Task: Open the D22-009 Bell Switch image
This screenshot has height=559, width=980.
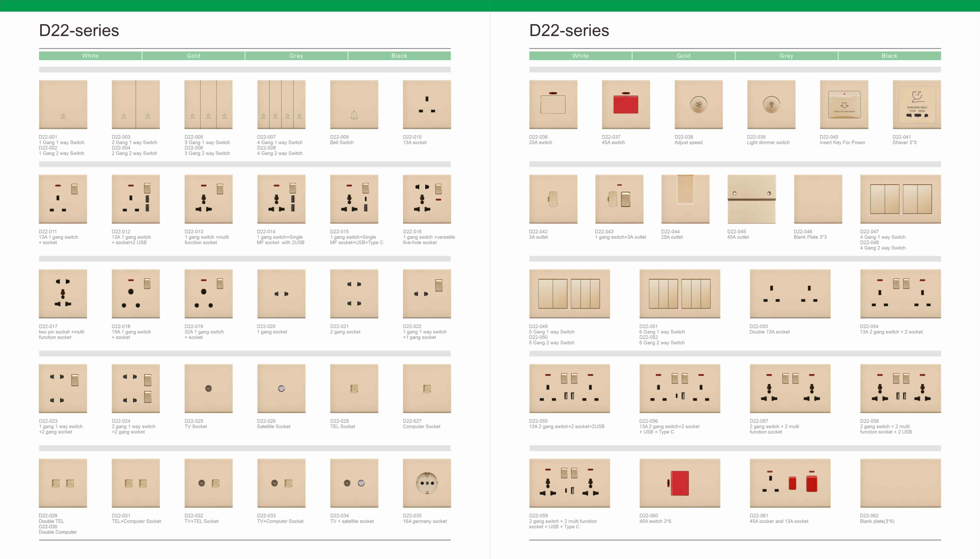Action: (354, 104)
